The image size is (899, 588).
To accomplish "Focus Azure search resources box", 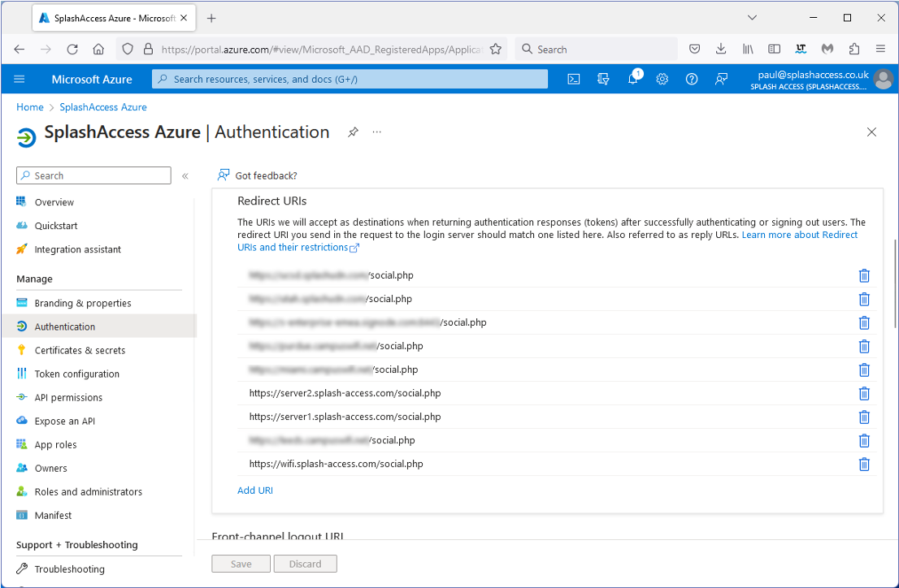I will click(x=350, y=79).
